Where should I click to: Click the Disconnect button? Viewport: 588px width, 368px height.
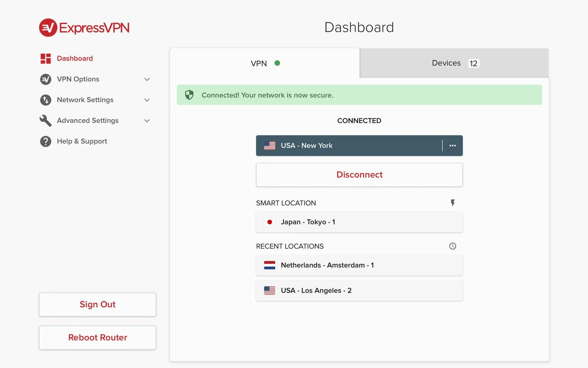coord(359,174)
